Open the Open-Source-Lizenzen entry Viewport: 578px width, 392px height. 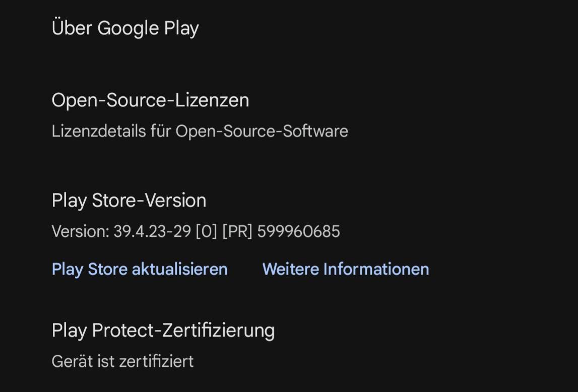150,100
